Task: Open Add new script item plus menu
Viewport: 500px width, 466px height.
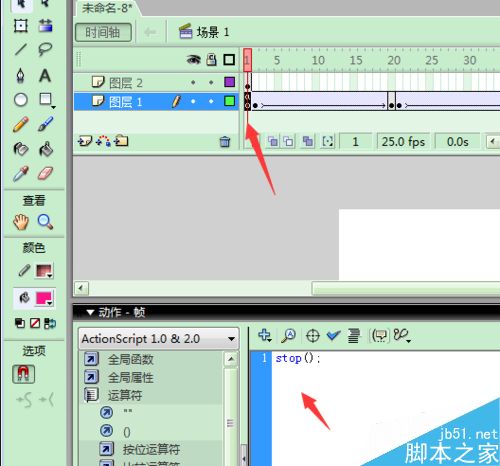Action: click(265, 336)
